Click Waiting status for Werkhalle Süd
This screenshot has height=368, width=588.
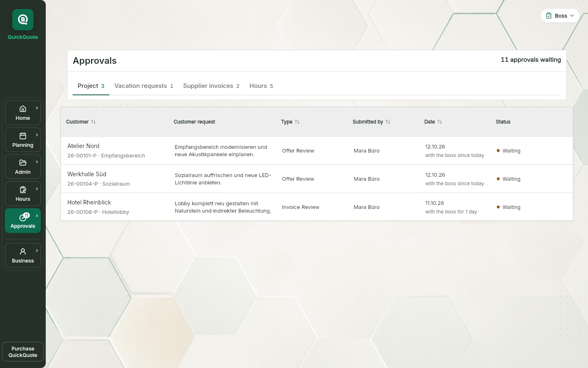pyautogui.click(x=508, y=179)
